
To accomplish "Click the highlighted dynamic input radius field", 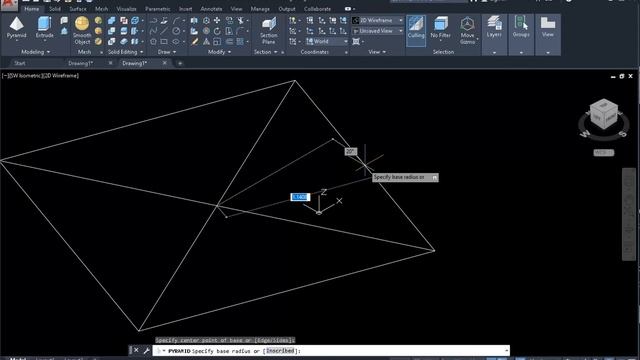I will pyautogui.click(x=300, y=197).
